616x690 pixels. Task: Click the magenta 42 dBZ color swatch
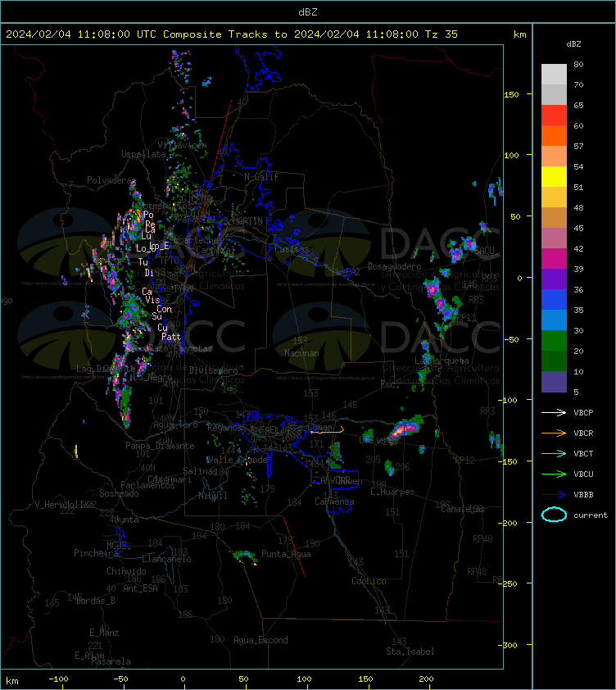pos(554,258)
